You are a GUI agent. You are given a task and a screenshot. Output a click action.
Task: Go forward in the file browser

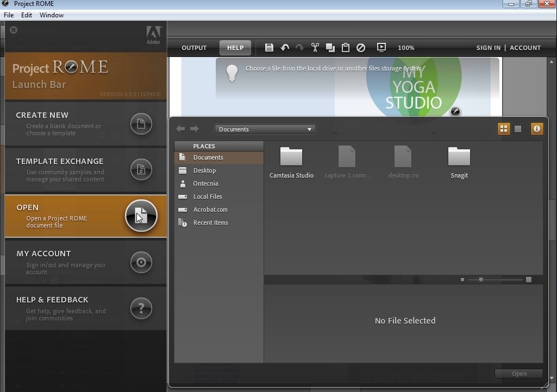(195, 129)
